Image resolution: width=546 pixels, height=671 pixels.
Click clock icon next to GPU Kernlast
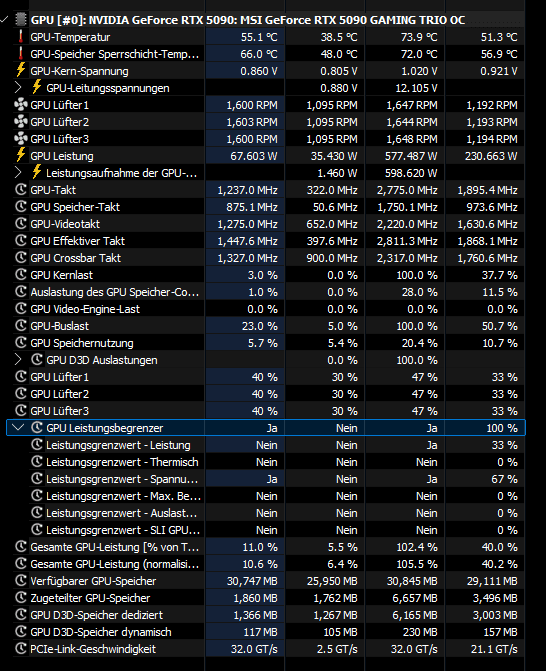pyautogui.click(x=21, y=275)
